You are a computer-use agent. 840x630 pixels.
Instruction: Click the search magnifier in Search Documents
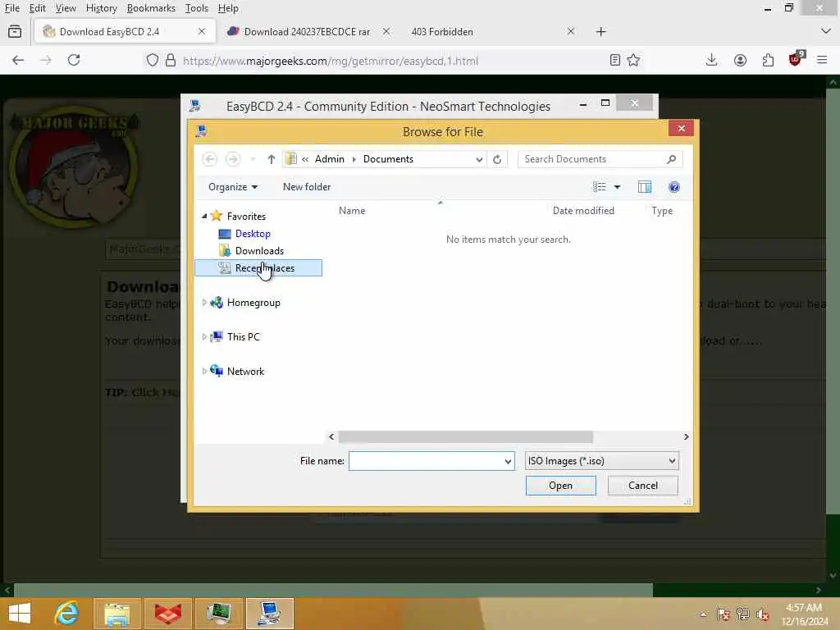[x=671, y=159]
